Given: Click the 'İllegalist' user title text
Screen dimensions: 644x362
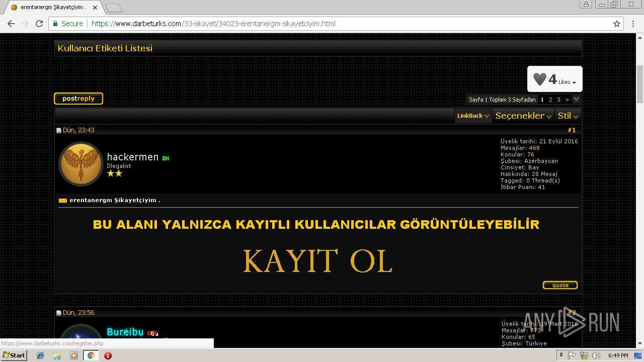Looking at the screenshot, I should click(119, 166).
